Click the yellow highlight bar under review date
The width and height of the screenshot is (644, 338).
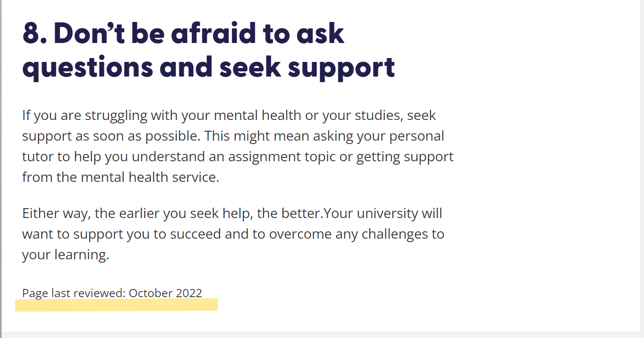point(116,304)
